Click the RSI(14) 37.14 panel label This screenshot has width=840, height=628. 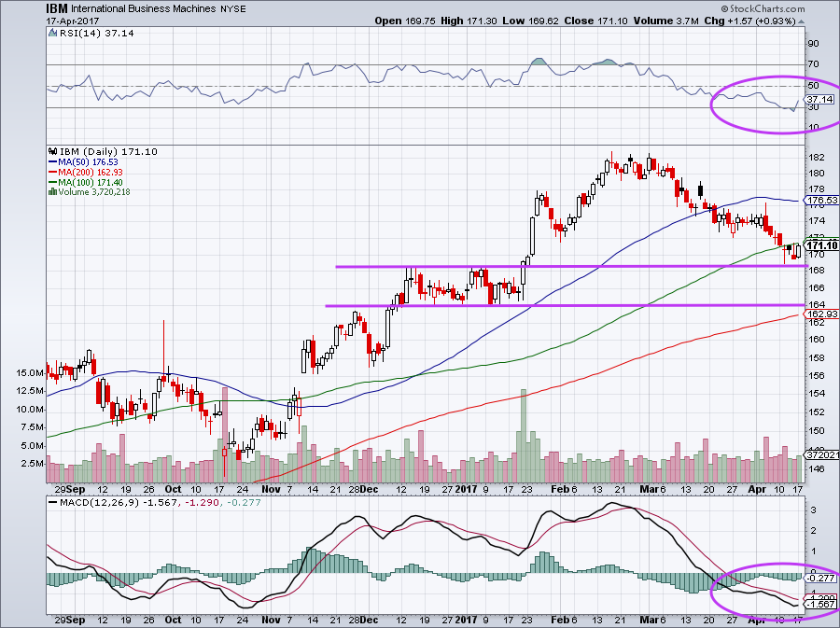pos(96,33)
